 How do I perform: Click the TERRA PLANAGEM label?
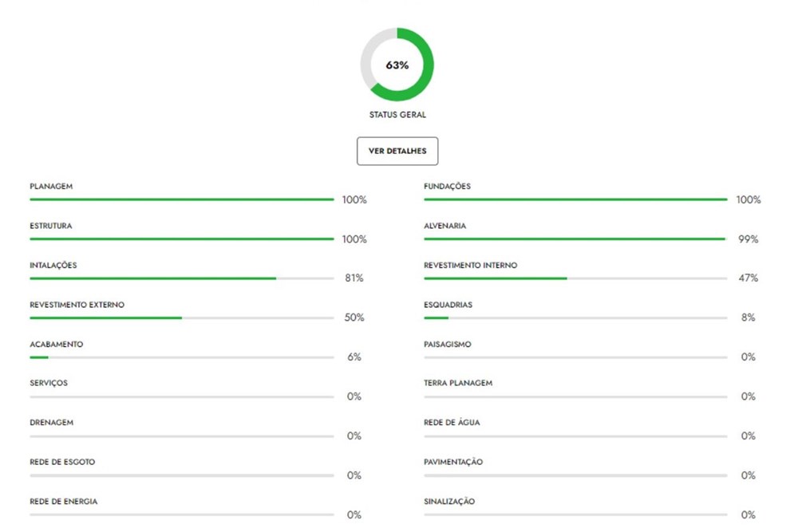[x=458, y=384]
